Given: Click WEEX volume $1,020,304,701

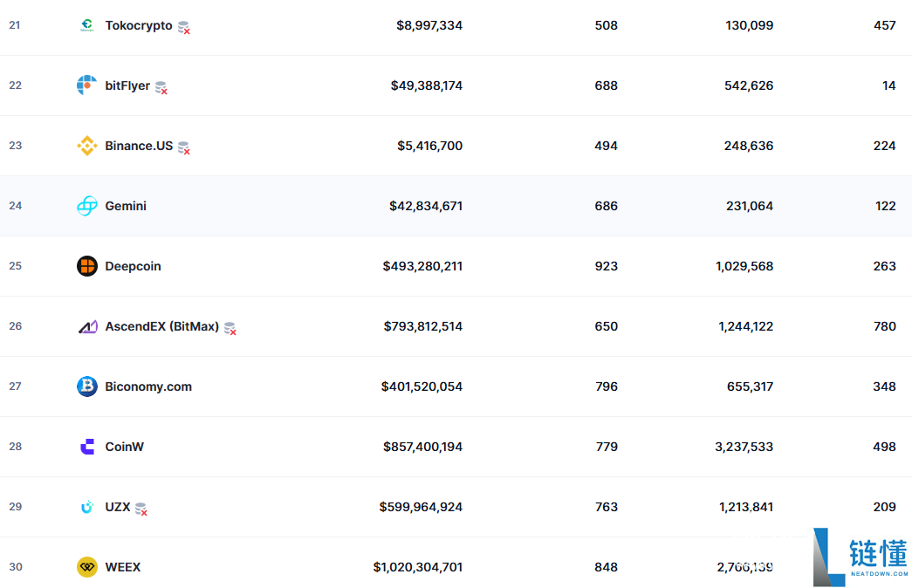Looking at the screenshot, I should pyautogui.click(x=418, y=567).
